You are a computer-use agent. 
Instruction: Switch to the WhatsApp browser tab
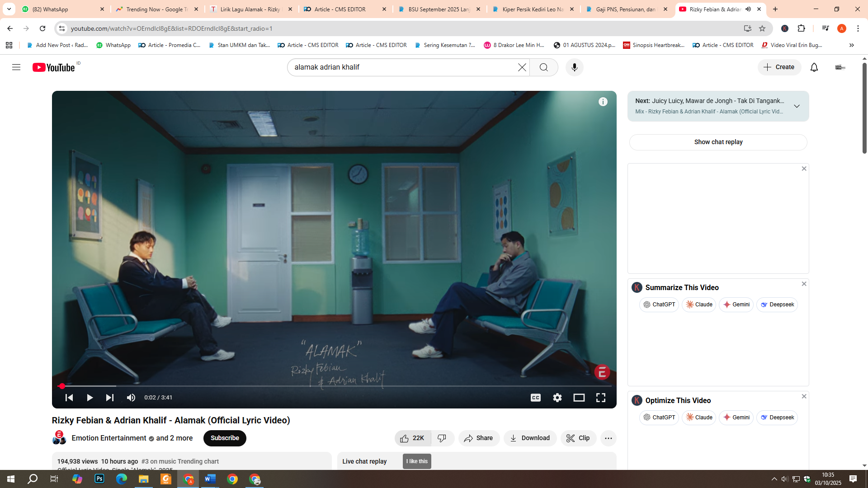63,9
